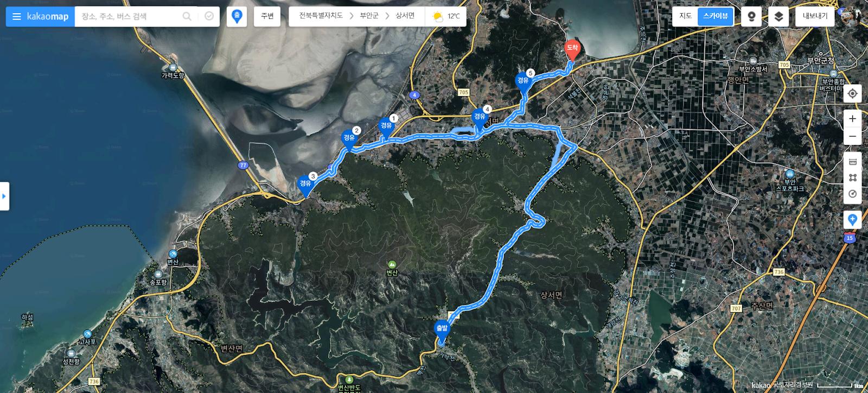Open the 상서면 district dropdown
Image resolution: width=868 pixels, height=393 pixels.
tap(405, 16)
